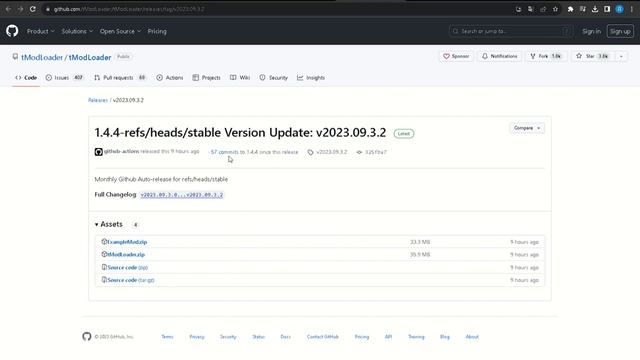
Task: Click the ExampleMod.zip package icon
Action: click(104, 242)
